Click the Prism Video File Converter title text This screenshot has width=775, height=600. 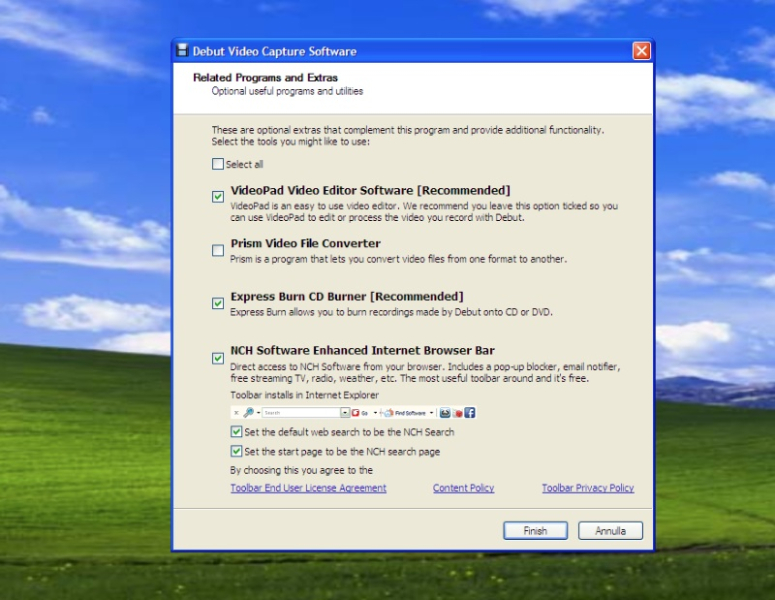(305, 243)
